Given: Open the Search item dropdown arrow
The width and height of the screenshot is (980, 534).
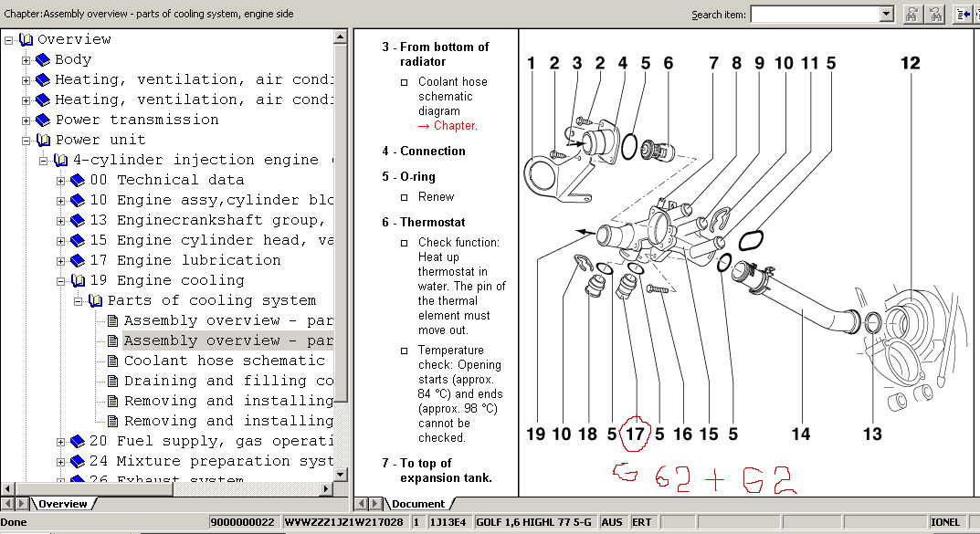Looking at the screenshot, I should pyautogui.click(x=886, y=14).
